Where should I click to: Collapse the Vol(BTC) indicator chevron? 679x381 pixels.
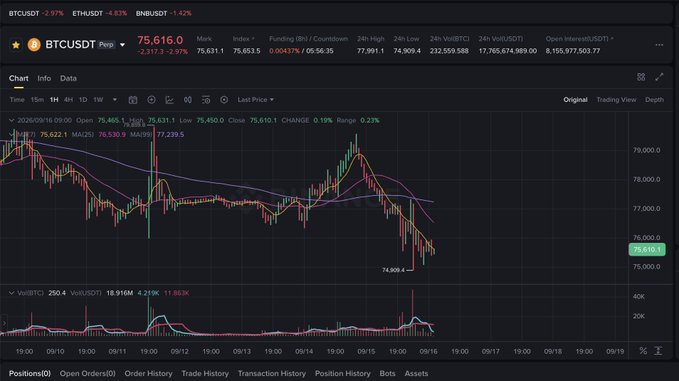tap(12, 293)
